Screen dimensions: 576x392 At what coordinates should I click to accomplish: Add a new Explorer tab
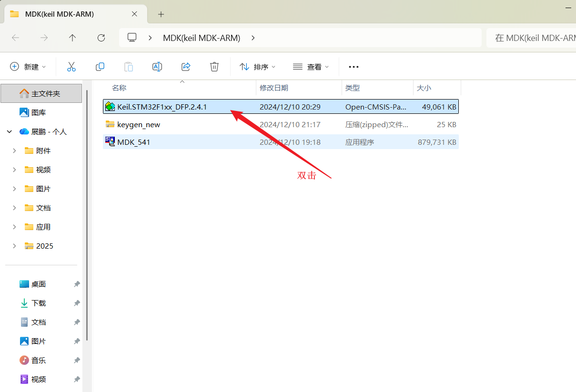(161, 14)
